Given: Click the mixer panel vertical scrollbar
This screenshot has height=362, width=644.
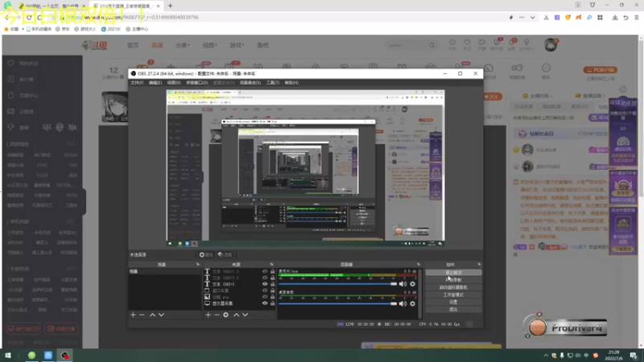Looking at the screenshot, I should [419, 294].
